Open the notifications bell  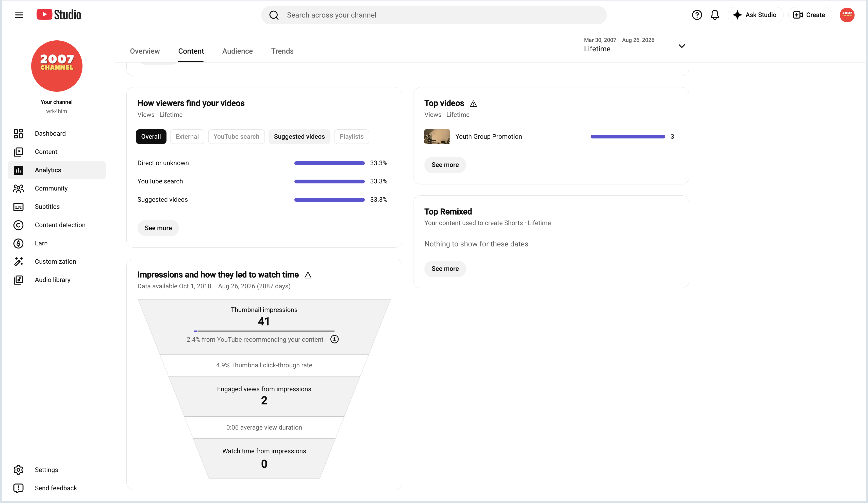tap(715, 15)
